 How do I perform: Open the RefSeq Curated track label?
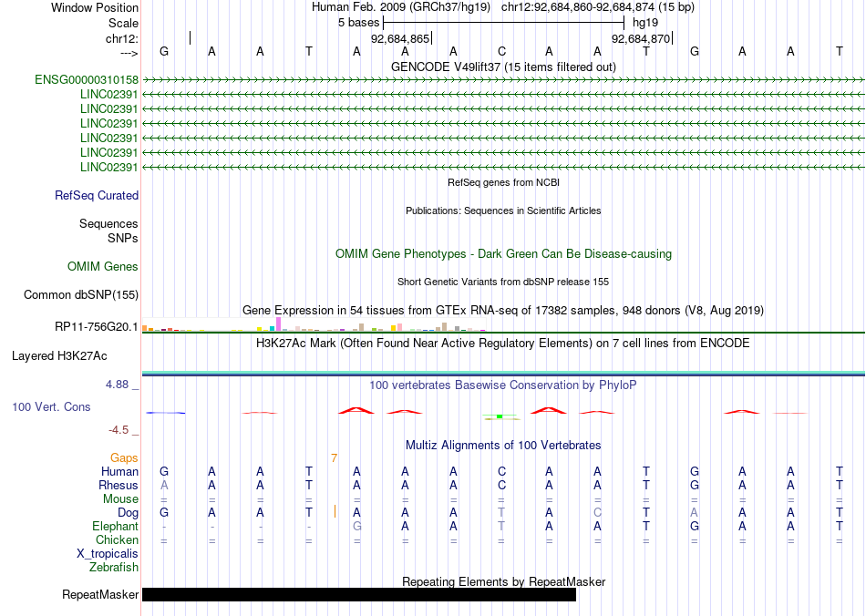[97, 195]
